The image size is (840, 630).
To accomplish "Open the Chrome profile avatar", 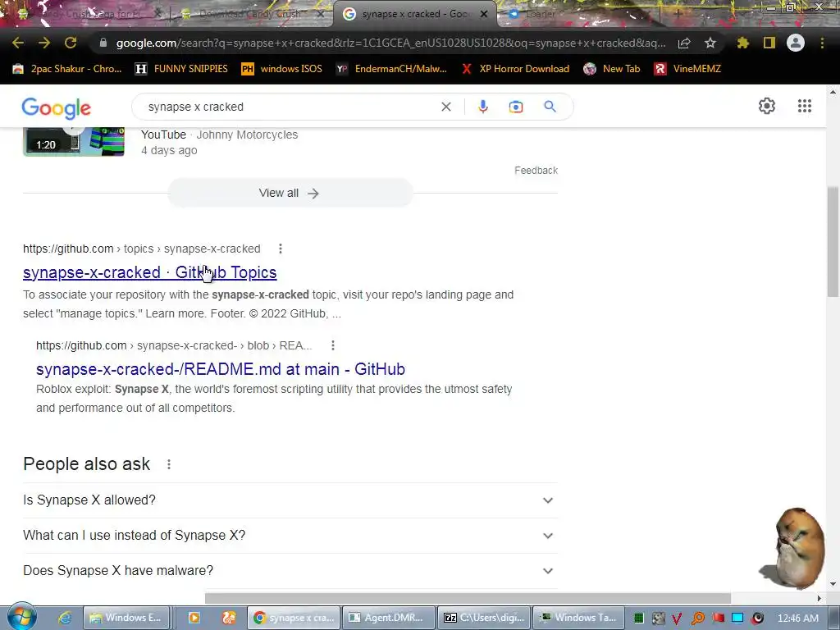I will (796, 43).
